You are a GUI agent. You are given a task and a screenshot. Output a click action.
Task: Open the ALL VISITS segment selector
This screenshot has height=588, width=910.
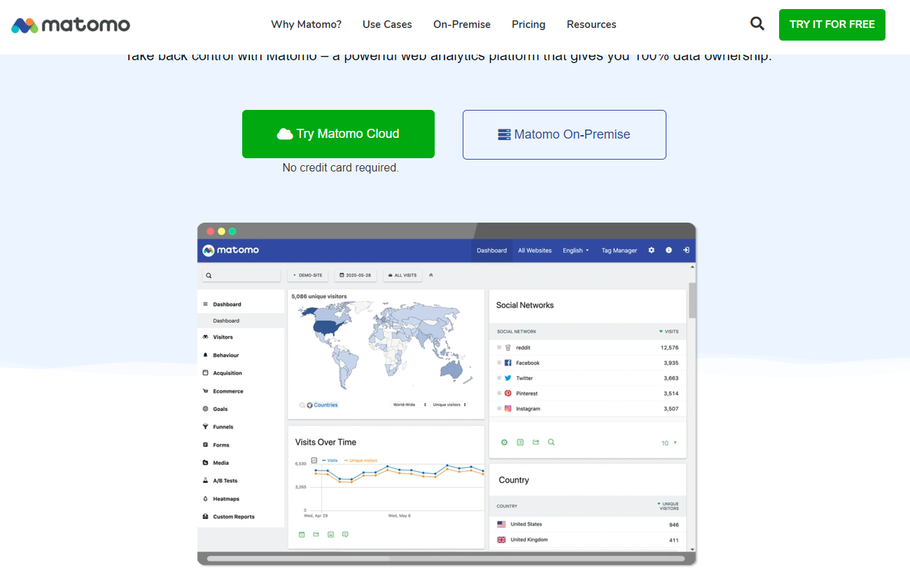tap(402, 275)
